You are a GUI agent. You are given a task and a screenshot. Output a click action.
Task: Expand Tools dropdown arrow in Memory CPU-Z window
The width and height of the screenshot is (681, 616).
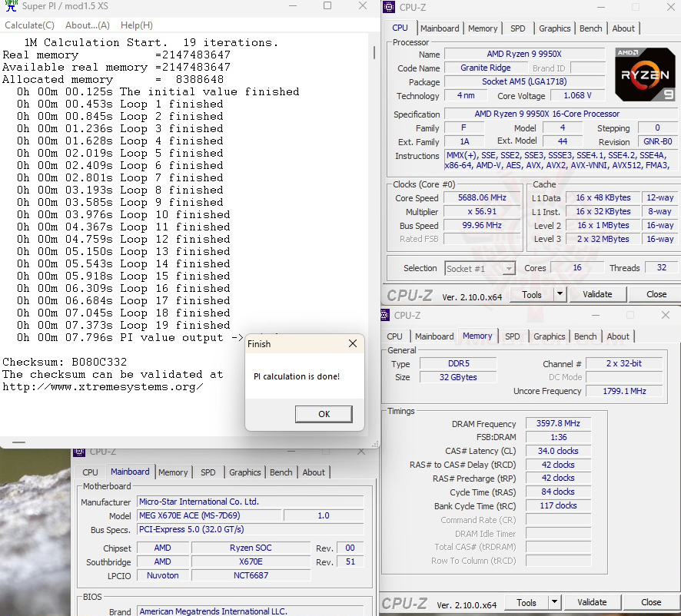click(x=554, y=602)
